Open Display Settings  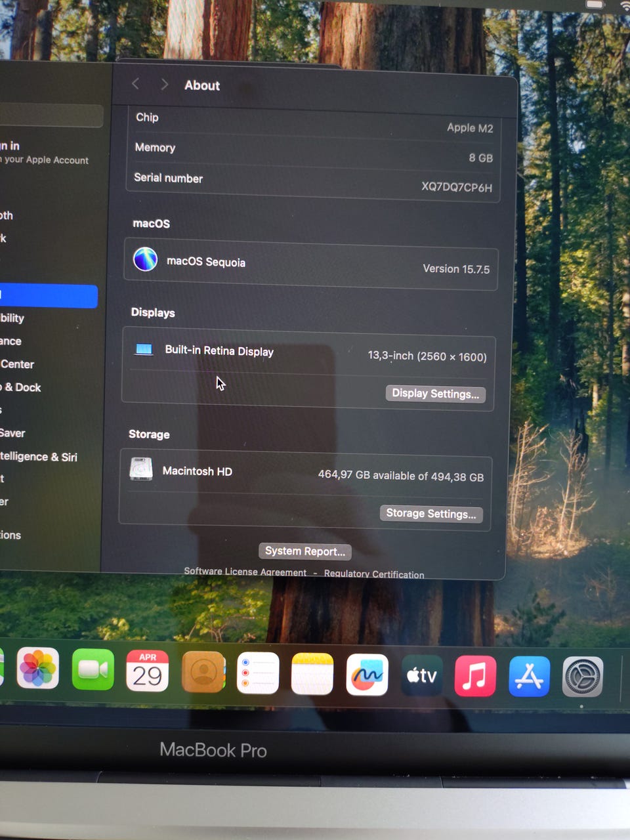click(435, 394)
